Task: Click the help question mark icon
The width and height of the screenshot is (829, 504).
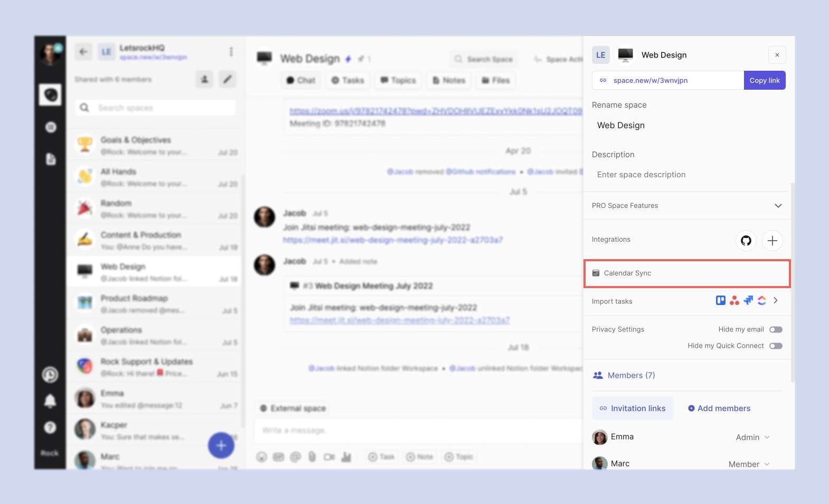Action: 50,427
